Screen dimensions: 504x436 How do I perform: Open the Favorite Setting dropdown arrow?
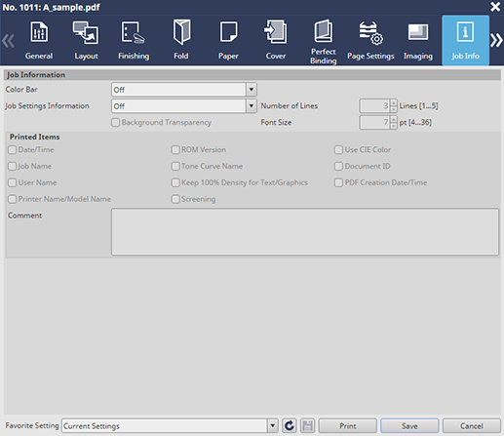click(273, 425)
